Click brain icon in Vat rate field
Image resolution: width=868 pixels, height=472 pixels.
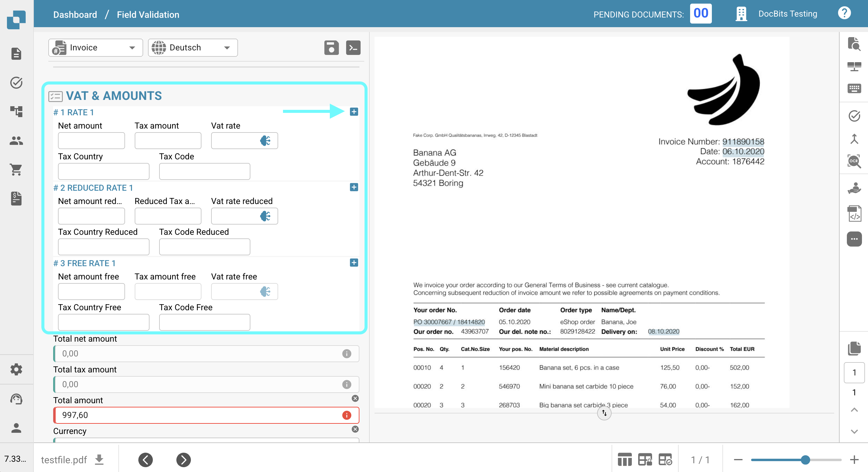coord(265,140)
